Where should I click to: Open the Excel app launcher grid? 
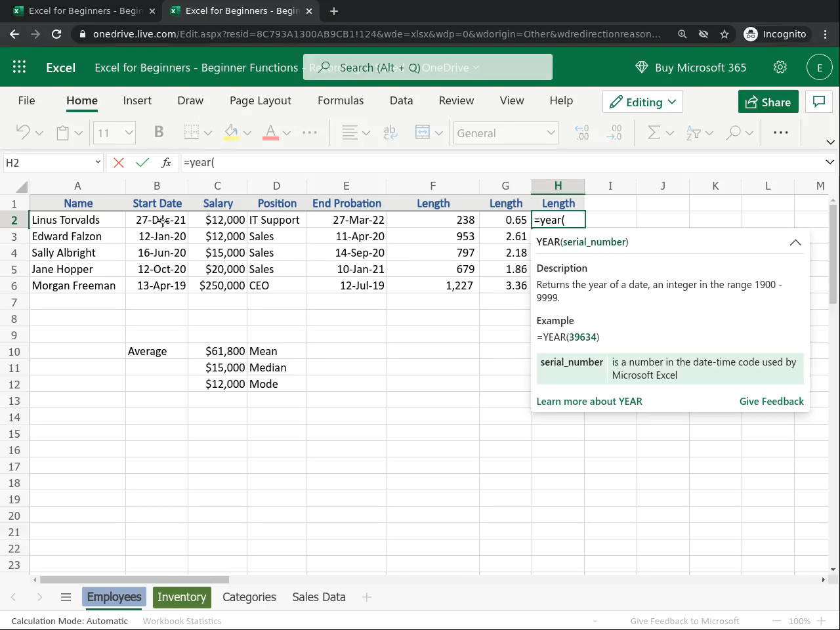(x=20, y=68)
